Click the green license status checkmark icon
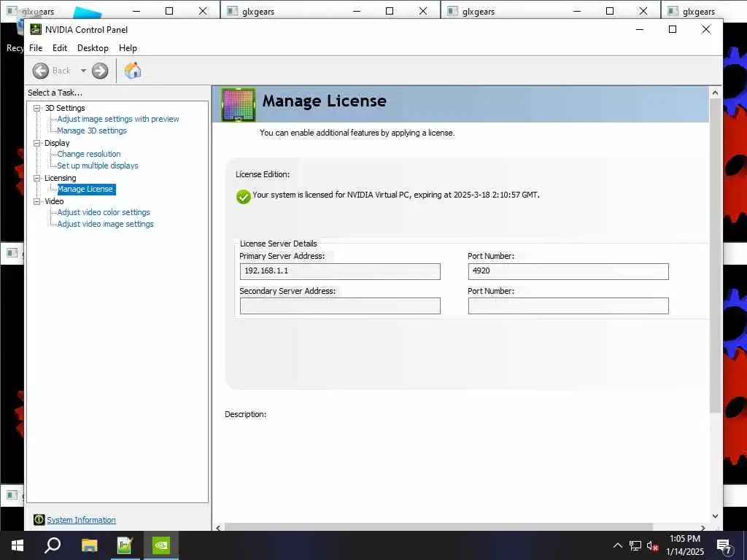Image resolution: width=747 pixels, height=560 pixels. pyautogui.click(x=243, y=196)
